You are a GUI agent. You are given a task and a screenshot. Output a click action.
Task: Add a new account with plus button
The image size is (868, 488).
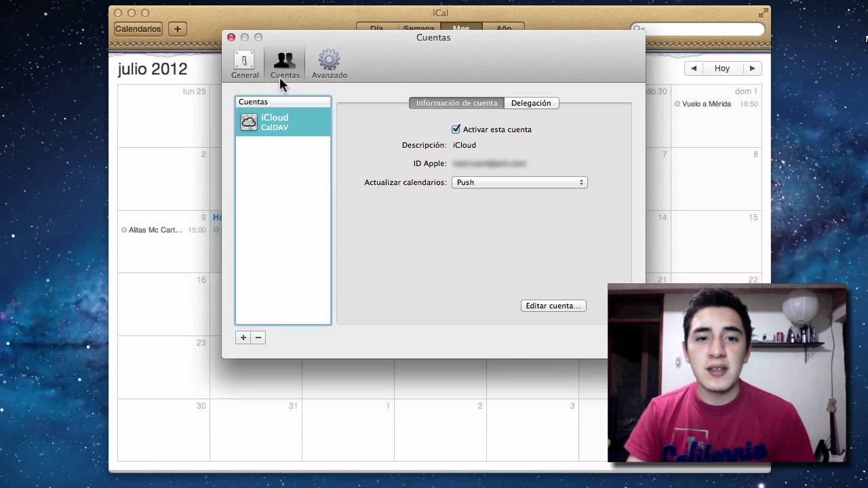coord(243,338)
